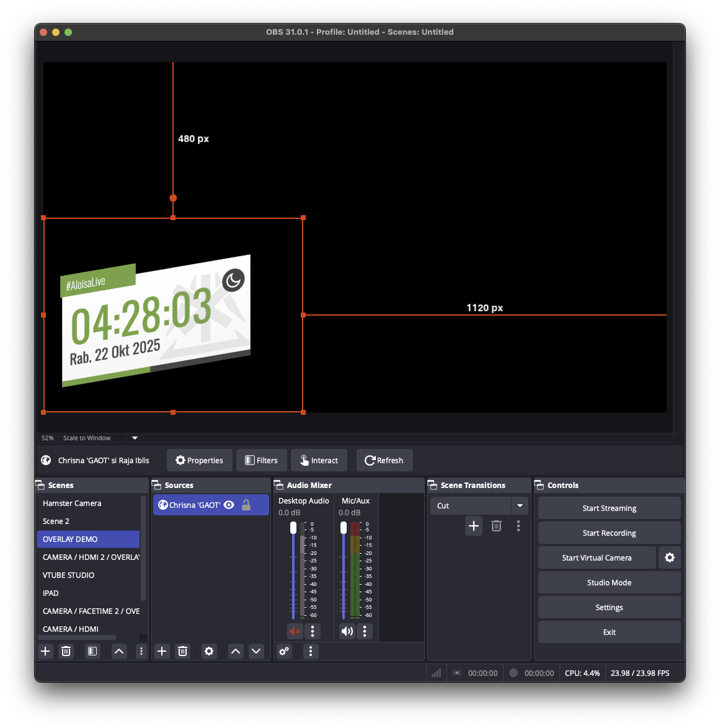Open Desktop Audio three-dot options menu
720x728 pixels.
point(313,631)
